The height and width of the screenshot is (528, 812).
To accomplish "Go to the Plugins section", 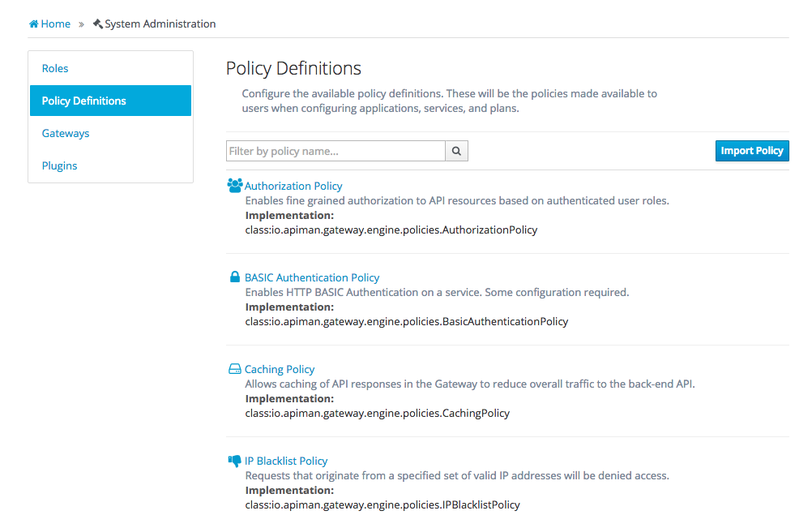I will (x=60, y=166).
